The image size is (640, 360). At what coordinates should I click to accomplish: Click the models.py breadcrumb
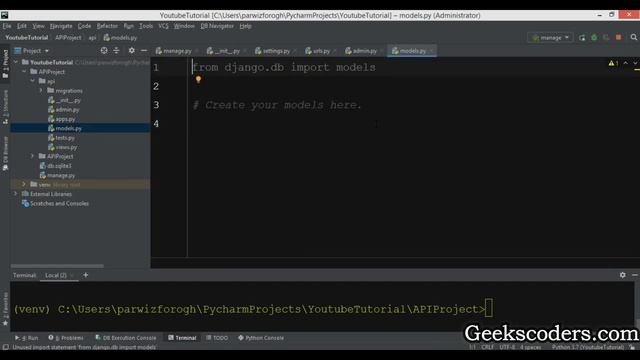click(x=120, y=38)
